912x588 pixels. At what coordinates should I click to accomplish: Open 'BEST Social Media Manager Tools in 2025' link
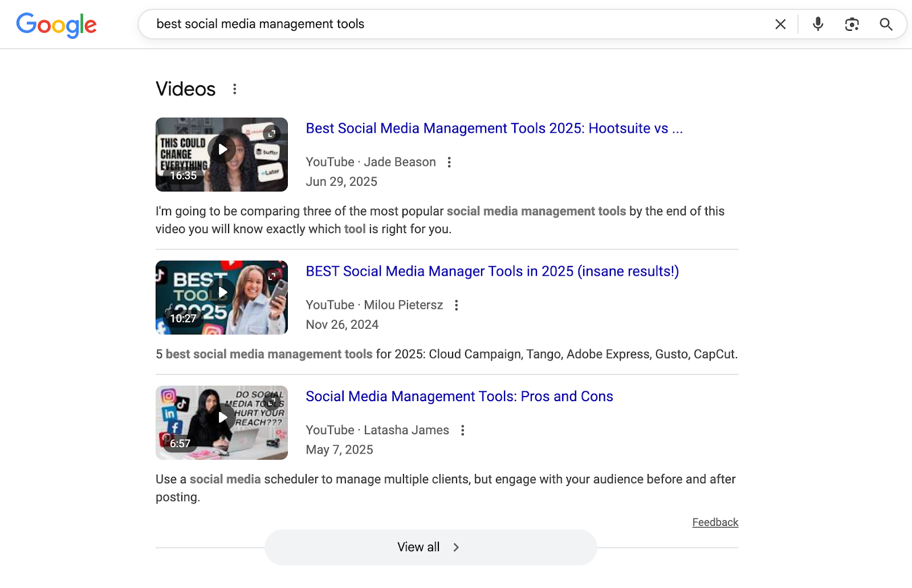point(492,271)
